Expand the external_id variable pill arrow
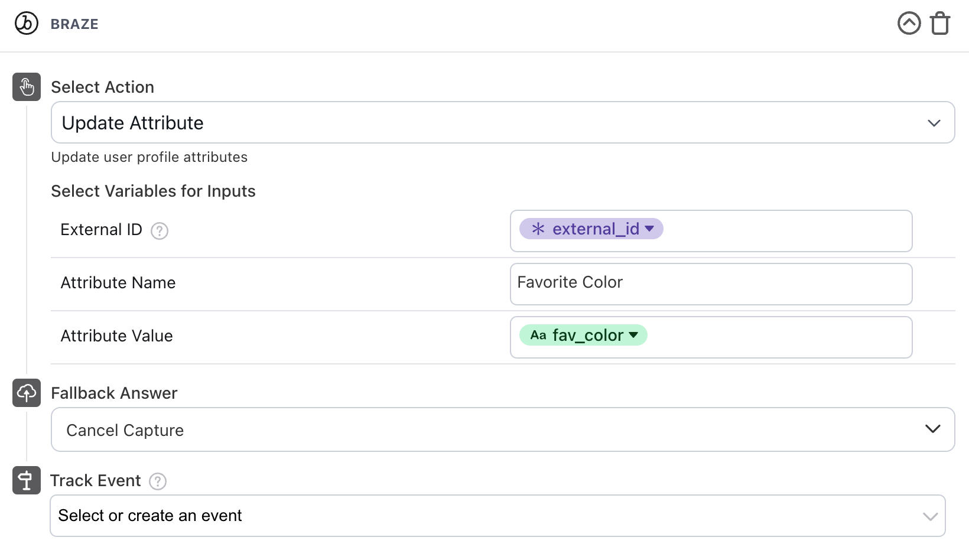 point(649,229)
